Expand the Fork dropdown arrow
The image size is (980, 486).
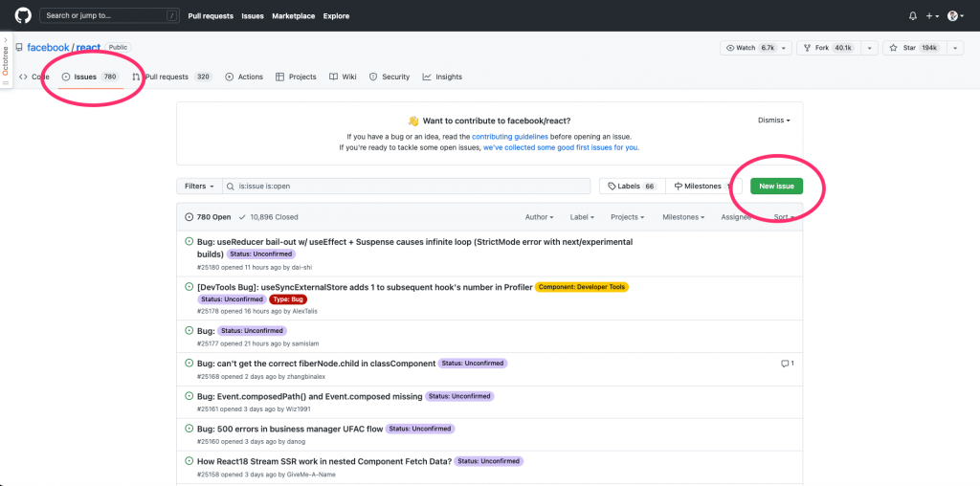click(x=871, y=48)
